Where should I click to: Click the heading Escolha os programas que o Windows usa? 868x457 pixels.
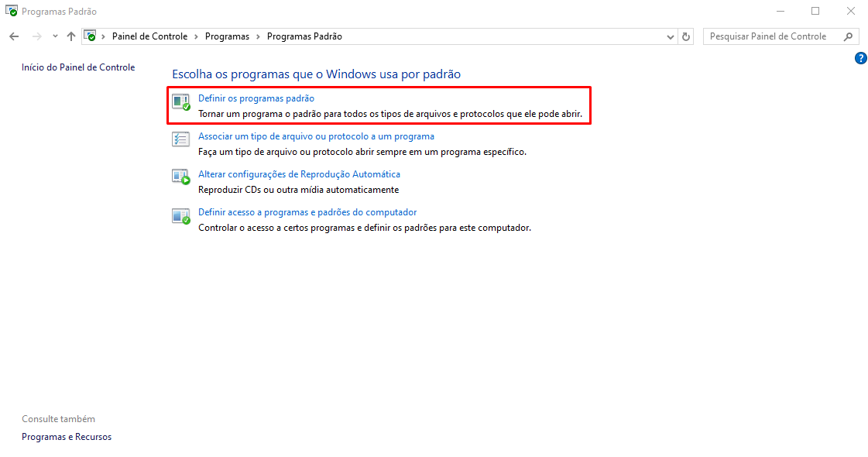coord(316,74)
